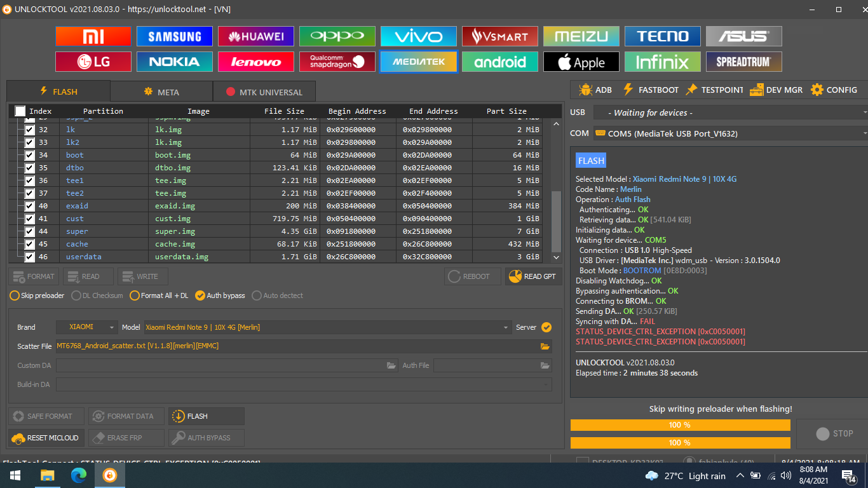Click the lk2 partition row name
This screenshot has width=868, height=488.
[72, 142]
